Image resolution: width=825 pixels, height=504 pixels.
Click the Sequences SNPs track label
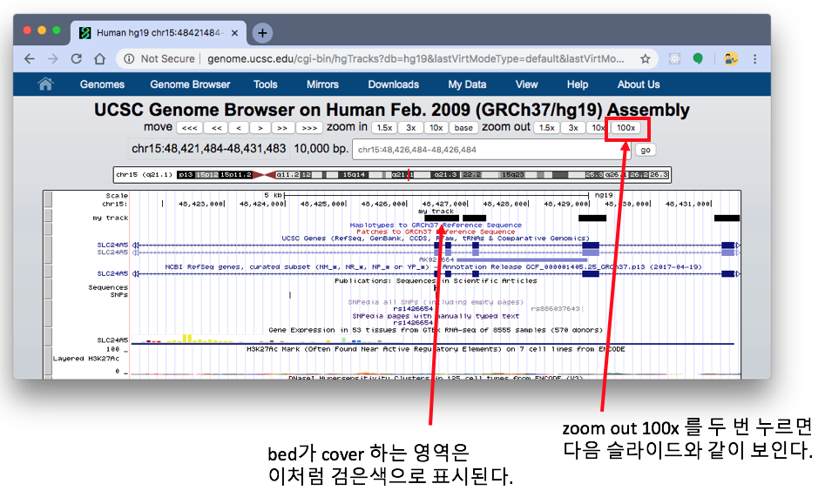(x=108, y=291)
